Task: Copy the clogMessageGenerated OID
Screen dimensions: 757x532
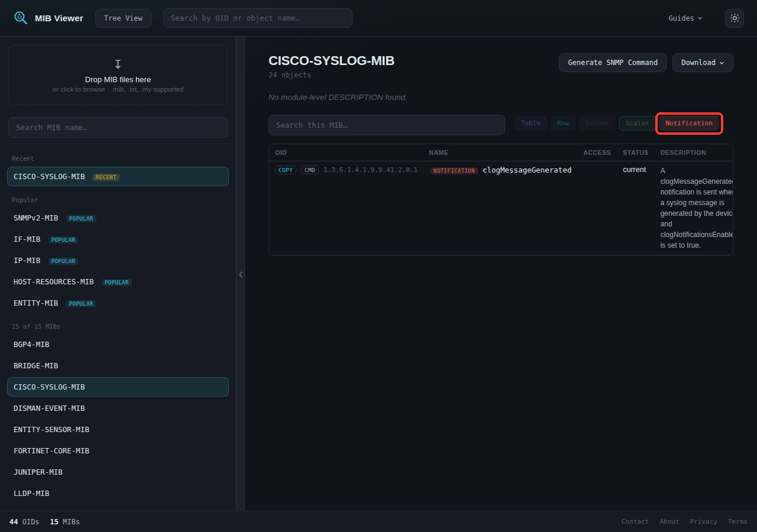Action: point(286,170)
